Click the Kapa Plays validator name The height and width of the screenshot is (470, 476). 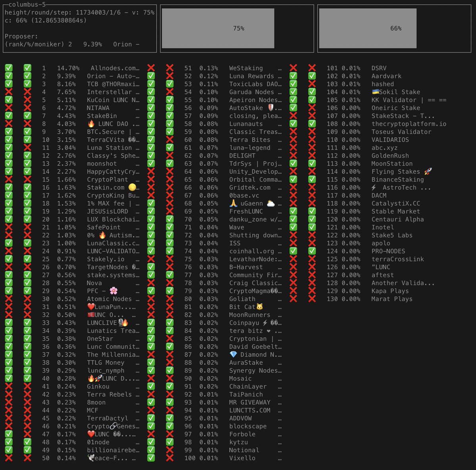pos(390,291)
